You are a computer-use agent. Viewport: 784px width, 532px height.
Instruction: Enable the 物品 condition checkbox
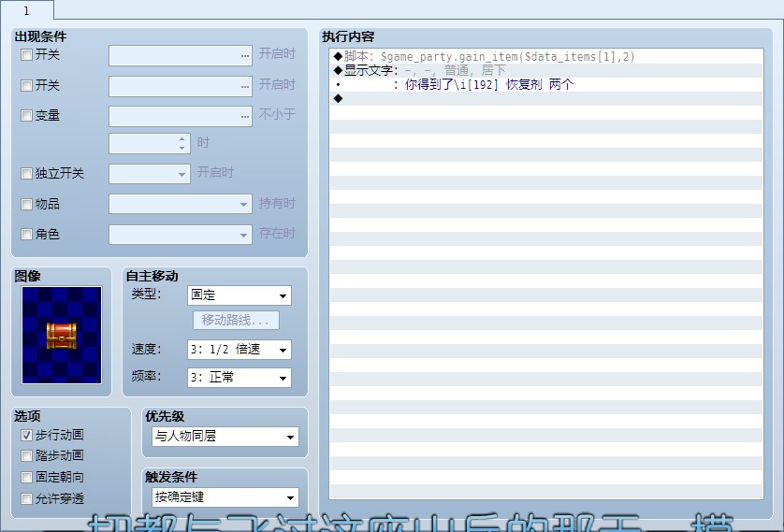click(x=26, y=204)
